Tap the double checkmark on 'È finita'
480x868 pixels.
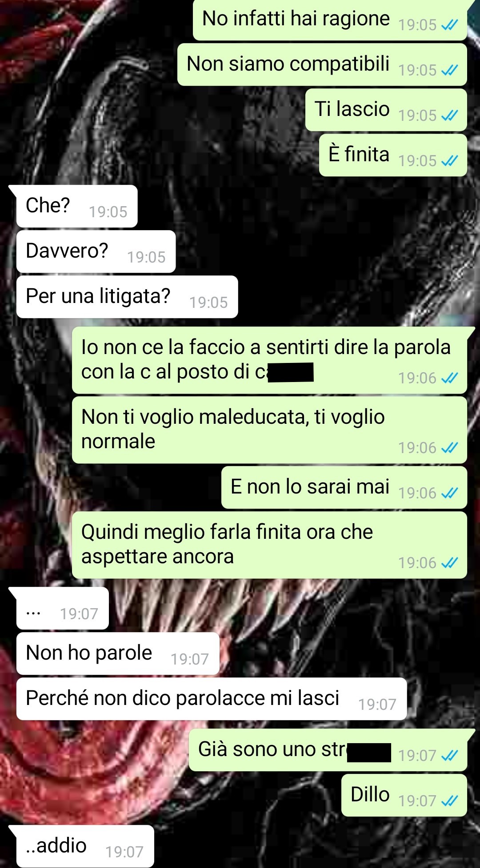(x=449, y=161)
